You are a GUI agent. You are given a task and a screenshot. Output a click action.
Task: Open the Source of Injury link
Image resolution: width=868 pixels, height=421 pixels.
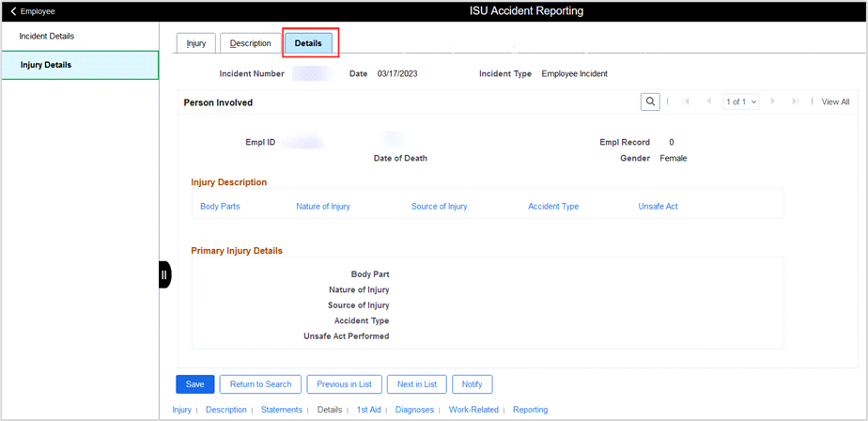coord(439,206)
